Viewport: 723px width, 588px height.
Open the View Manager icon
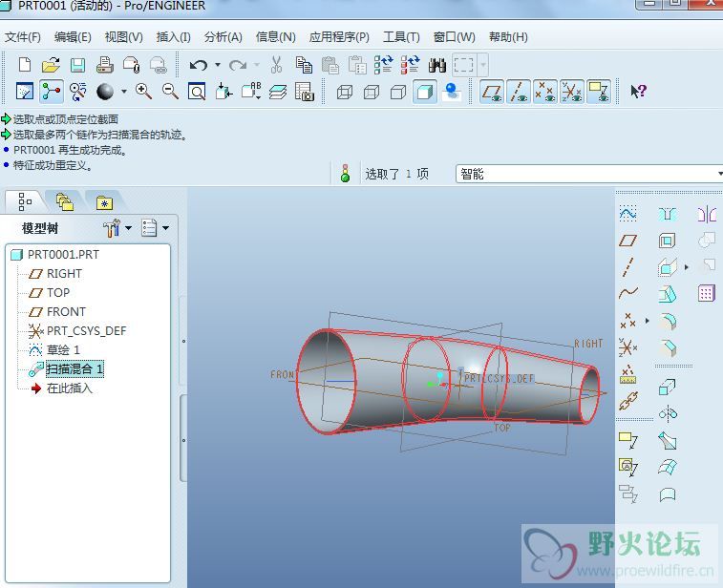[305, 92]
